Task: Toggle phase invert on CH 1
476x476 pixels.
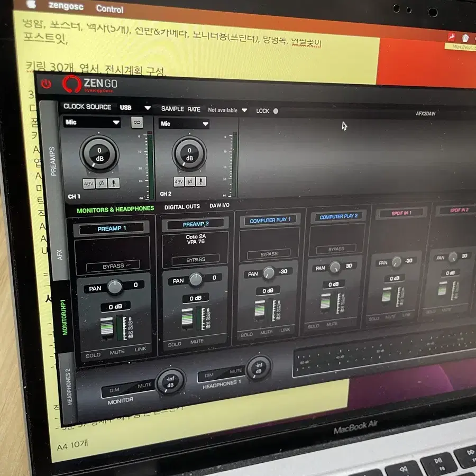Action: 102,183
